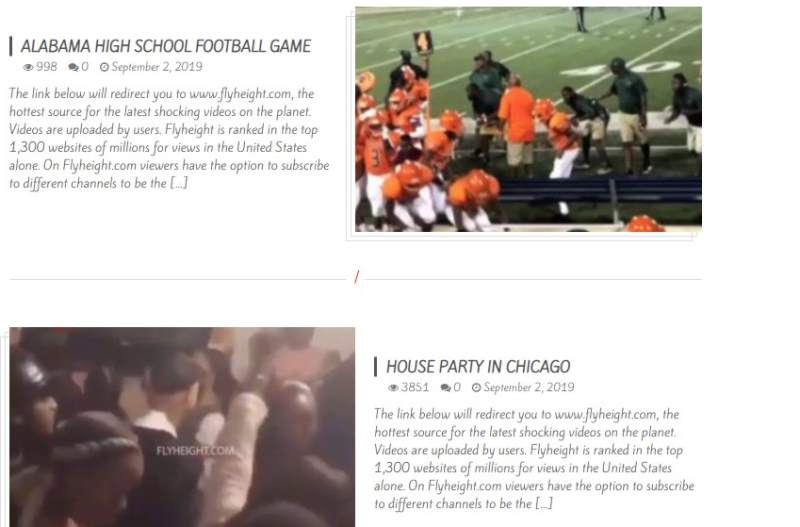Click the Chicago house party video thumbnail
The height and width of the screenshot is (527, 800).
(182, 427)
